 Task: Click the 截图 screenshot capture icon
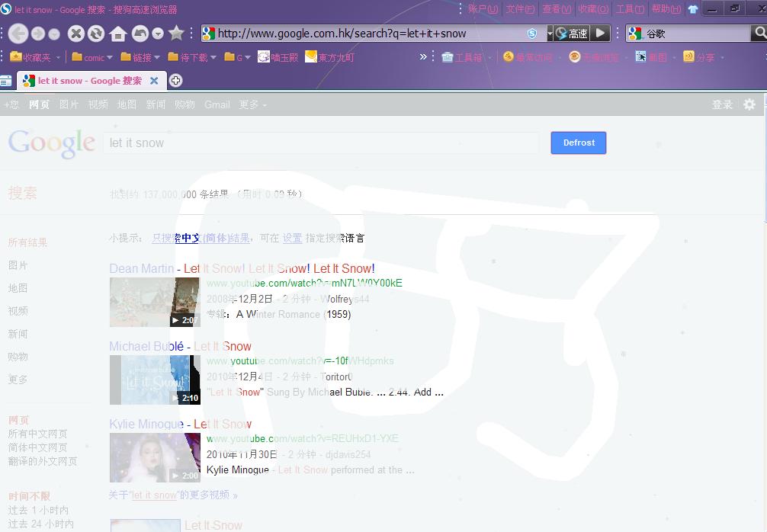(653, 56)
